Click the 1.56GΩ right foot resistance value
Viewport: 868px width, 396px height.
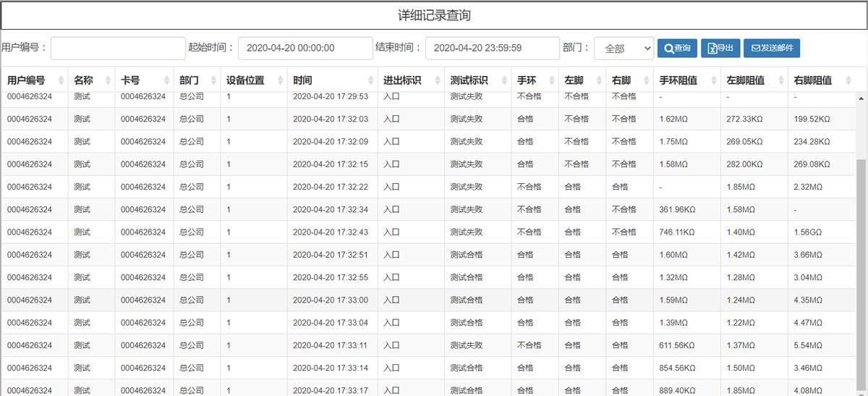(x=808, y=232)
